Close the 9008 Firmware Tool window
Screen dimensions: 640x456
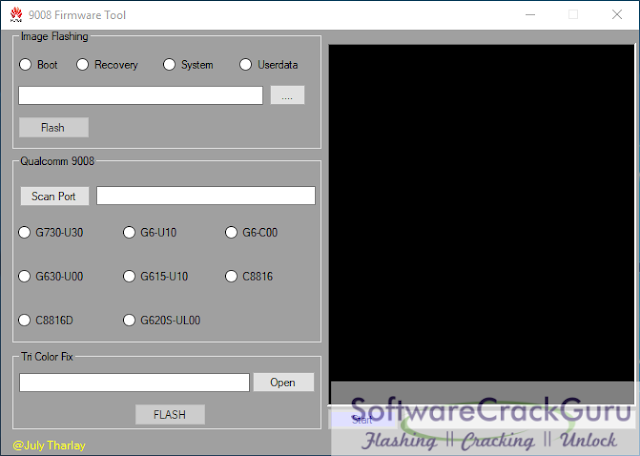tap(617, 15)
